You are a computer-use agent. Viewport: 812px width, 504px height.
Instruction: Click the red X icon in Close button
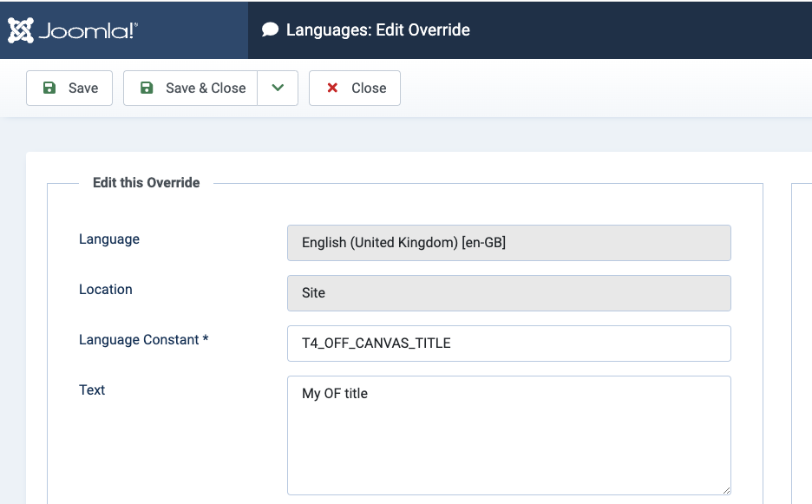click(x=332, y=88)
